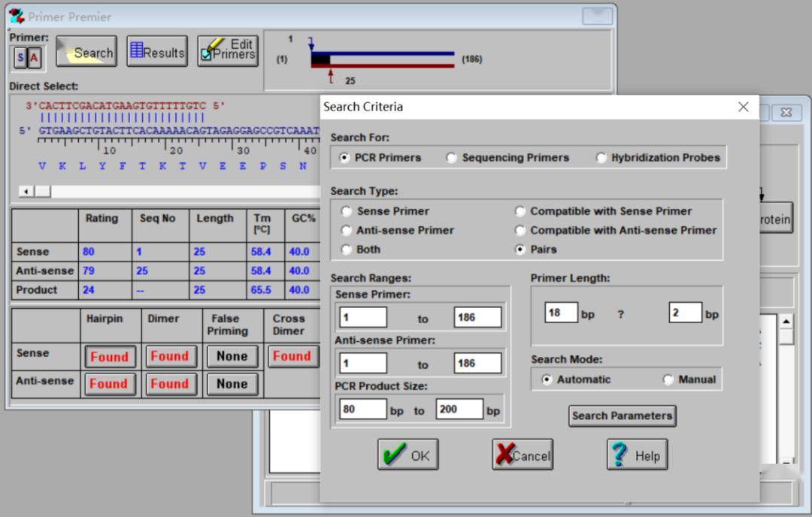The height and width of the screenshot is (517, 812).
Task: Select the anti-sense primer A icon
Action: click(x=35, y=58)
